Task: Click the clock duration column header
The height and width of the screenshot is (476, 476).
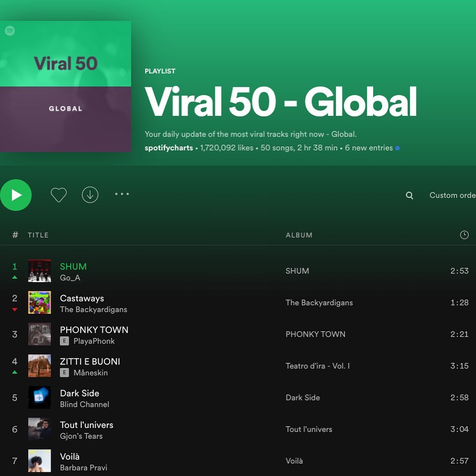Action: (464, 235)
